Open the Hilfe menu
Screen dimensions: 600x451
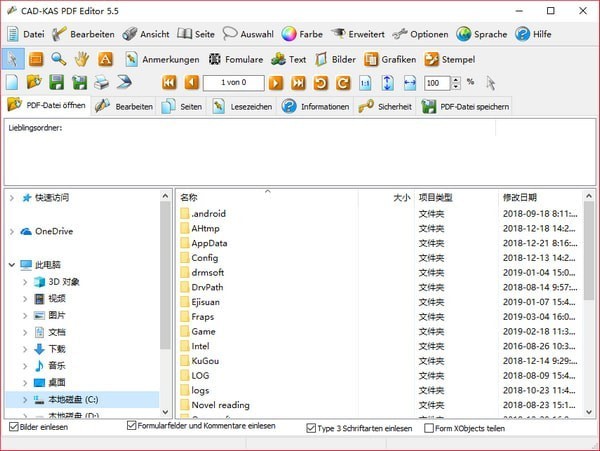click(533, 34)
